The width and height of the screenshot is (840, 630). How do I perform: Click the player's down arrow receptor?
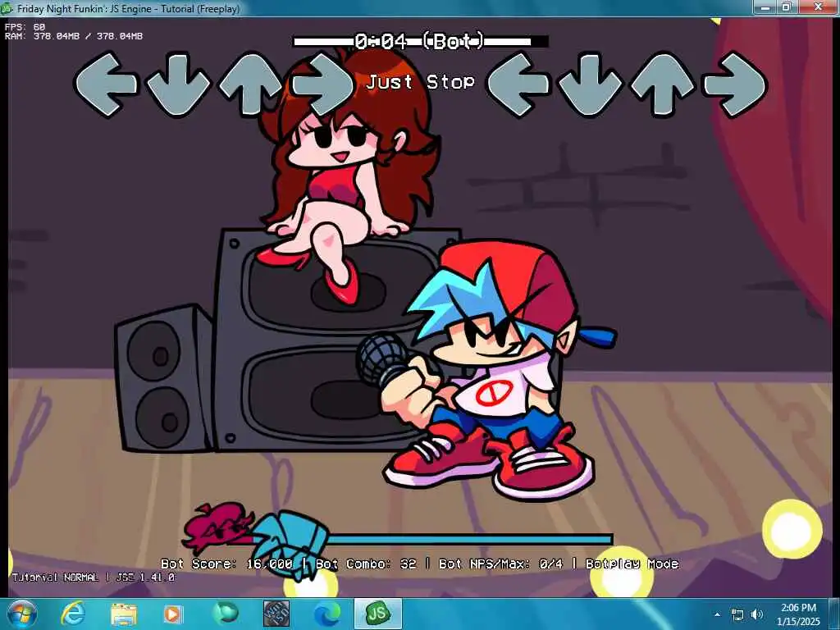(591, 84)
